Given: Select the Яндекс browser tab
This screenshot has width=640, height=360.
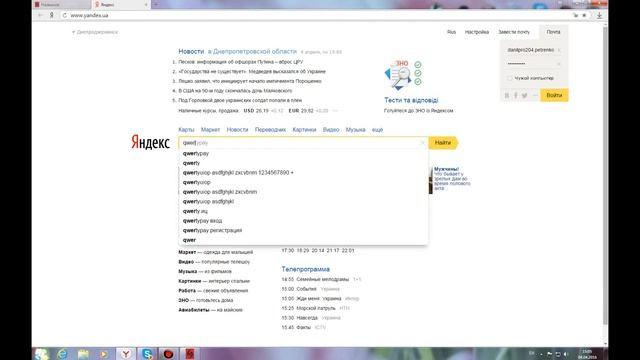Looking at the screenshot, I should pos(120,4).
